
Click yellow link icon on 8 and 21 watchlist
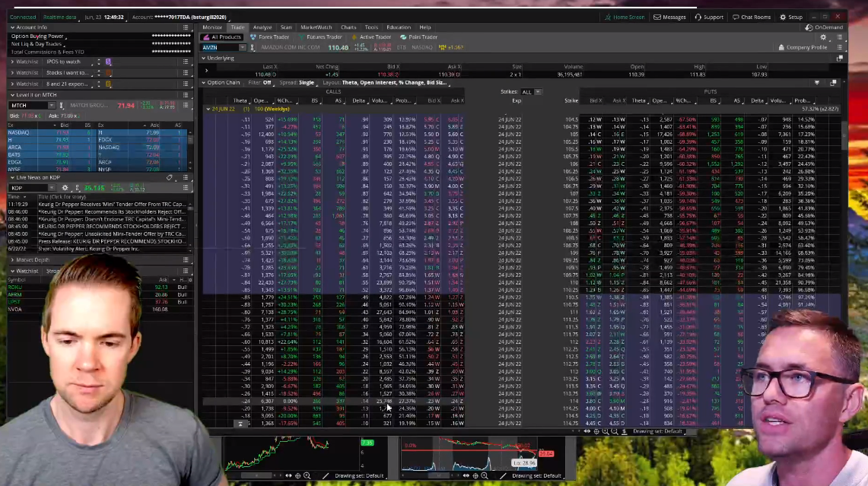coord(109,84)
